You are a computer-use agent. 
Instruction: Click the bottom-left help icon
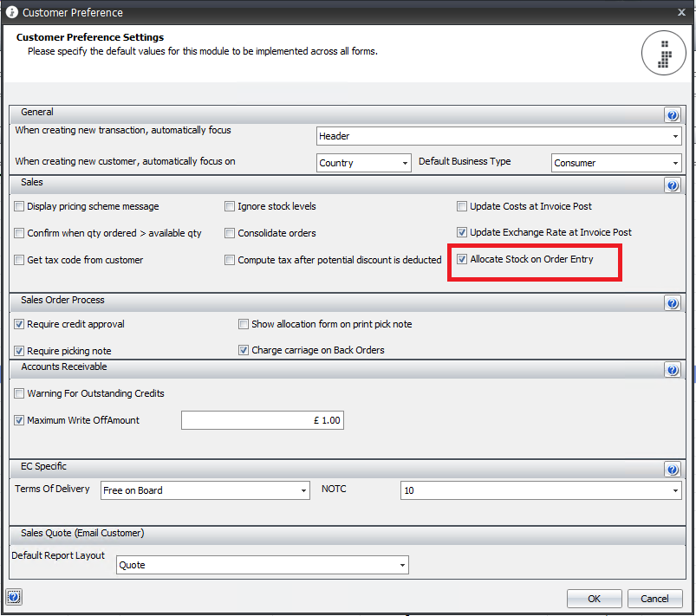(14, 597)
